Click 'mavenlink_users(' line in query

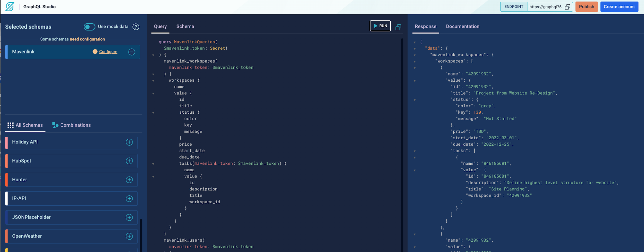click(184, 240)
